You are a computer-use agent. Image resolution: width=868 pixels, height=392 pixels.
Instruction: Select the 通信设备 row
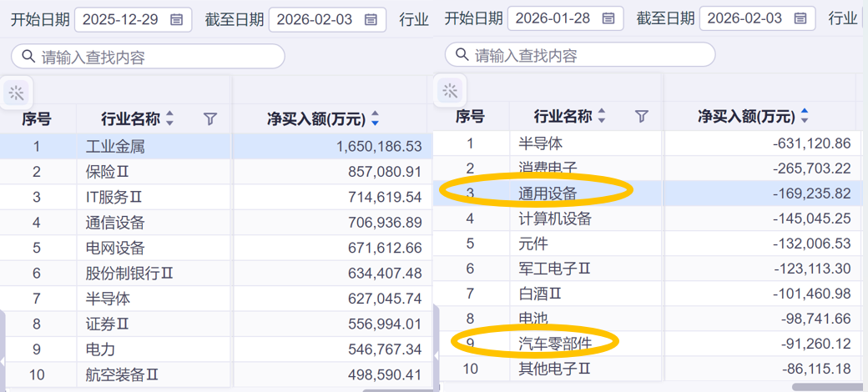[x=216, y=223]
